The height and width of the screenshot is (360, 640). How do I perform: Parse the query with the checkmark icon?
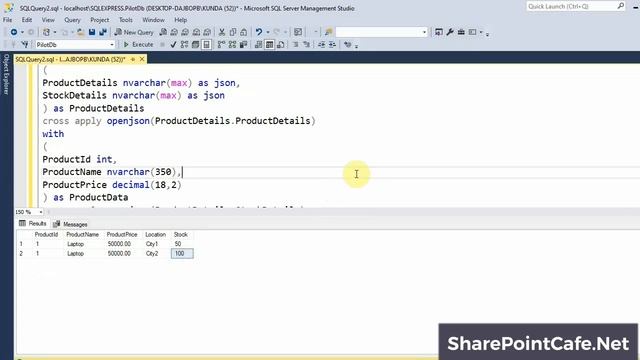(173, 44)
